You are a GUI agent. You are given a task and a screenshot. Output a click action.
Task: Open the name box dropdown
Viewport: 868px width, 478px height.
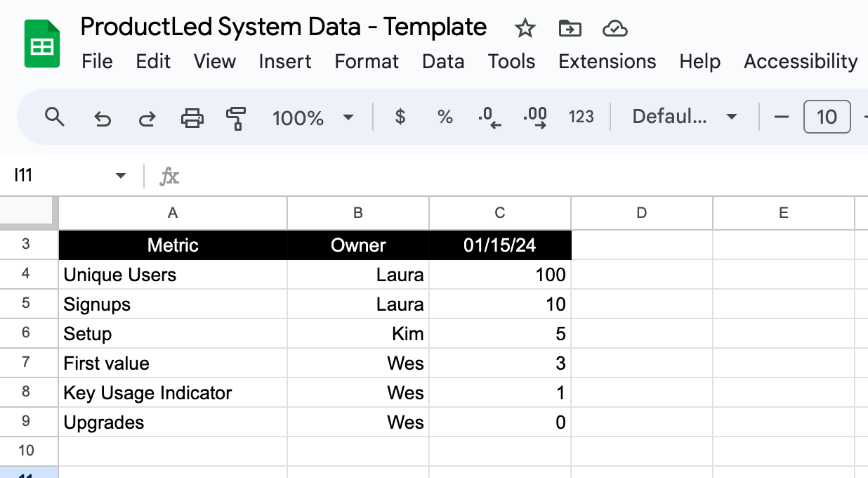pyautogui.click(x=119, y=176)
